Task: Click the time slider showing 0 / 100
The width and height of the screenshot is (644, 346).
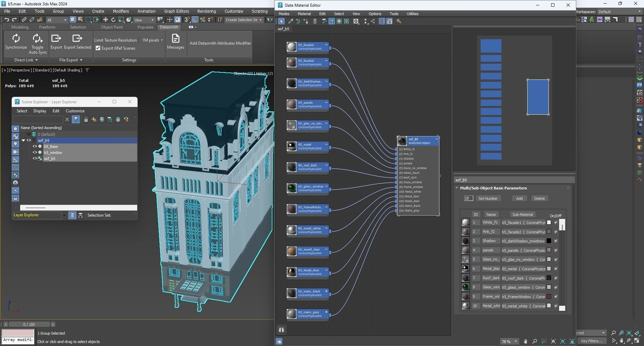Action: tap(29, 325)
